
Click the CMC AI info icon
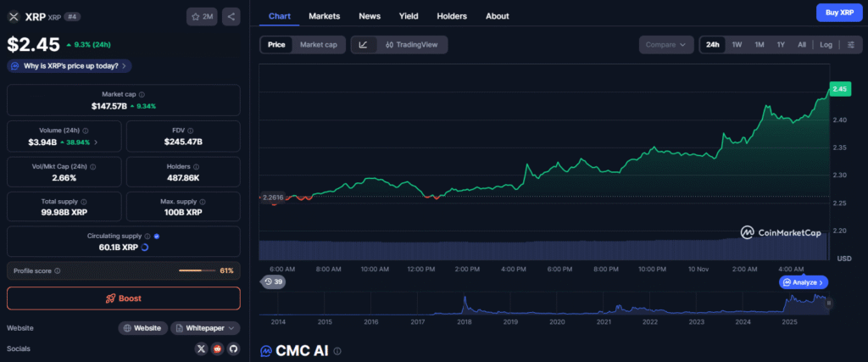point(337,351)
